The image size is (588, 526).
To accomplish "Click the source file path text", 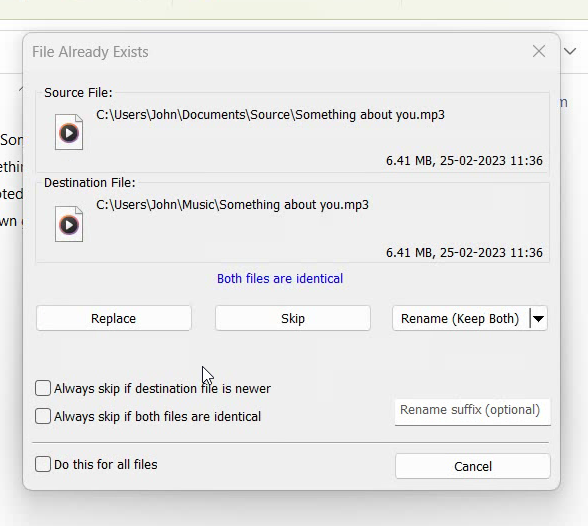I will pyautogui.click(x=270, y=115).
